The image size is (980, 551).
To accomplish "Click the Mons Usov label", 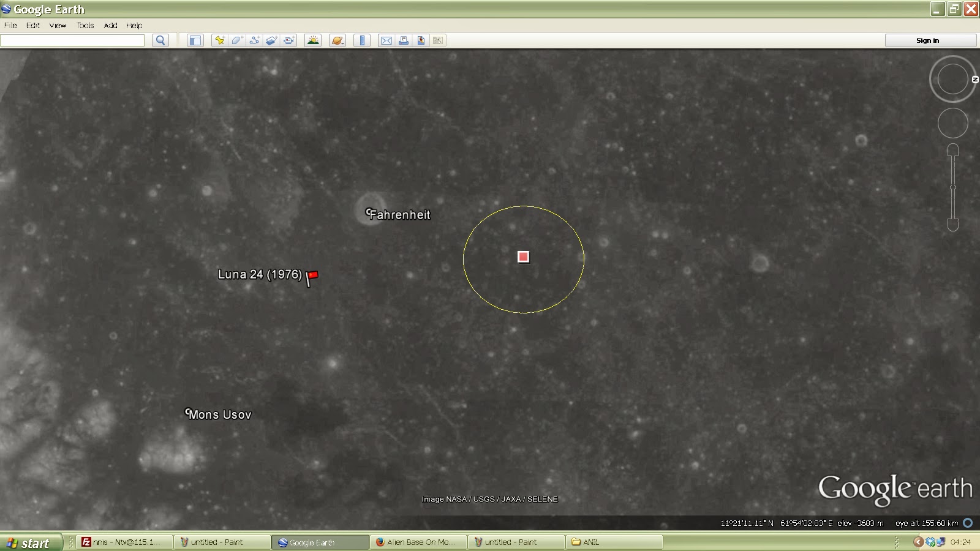I will 219,414.
